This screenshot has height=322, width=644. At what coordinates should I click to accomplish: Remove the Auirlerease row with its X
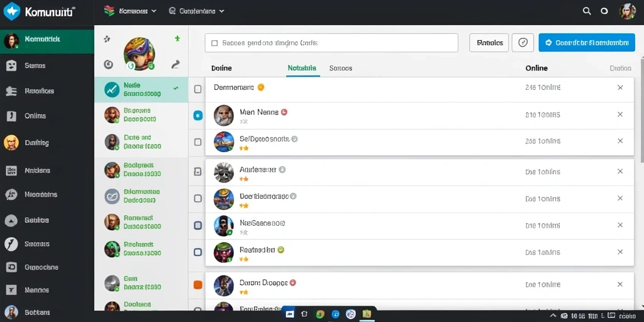(620, 171)
